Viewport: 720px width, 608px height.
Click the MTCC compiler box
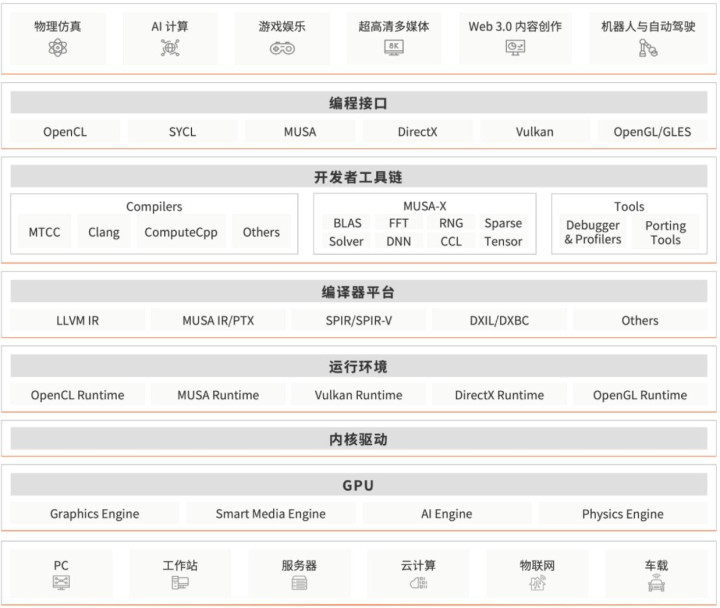44,232
